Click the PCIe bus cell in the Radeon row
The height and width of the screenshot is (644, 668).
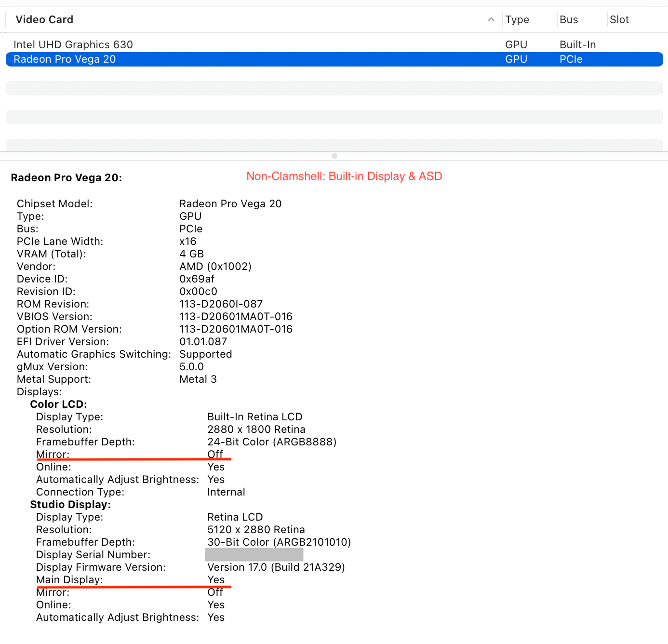coord(571,59)
